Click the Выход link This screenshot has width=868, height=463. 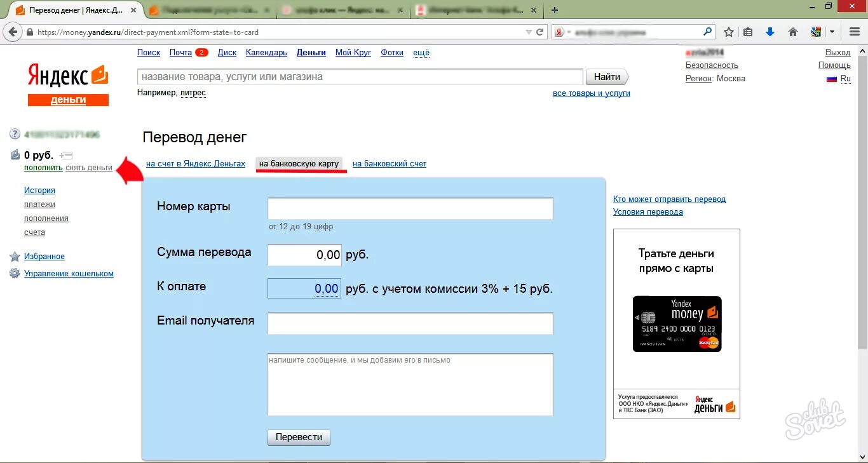[837, 53]
